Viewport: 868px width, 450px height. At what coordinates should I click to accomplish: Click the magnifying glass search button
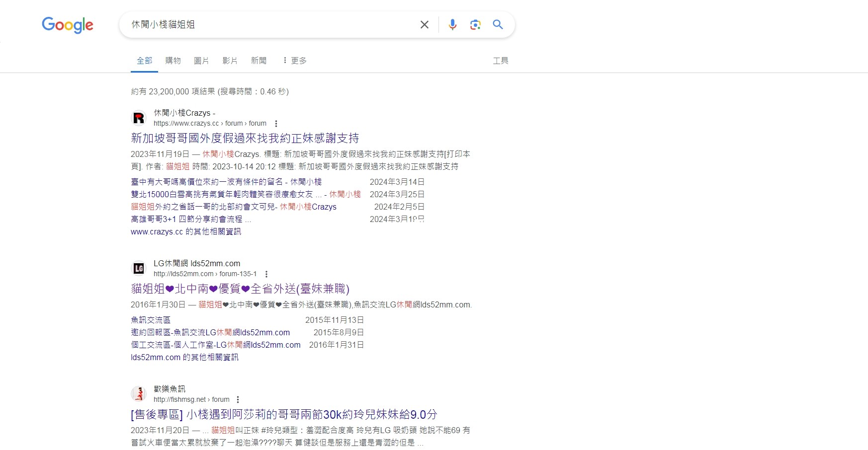click(x=498, y=24)
